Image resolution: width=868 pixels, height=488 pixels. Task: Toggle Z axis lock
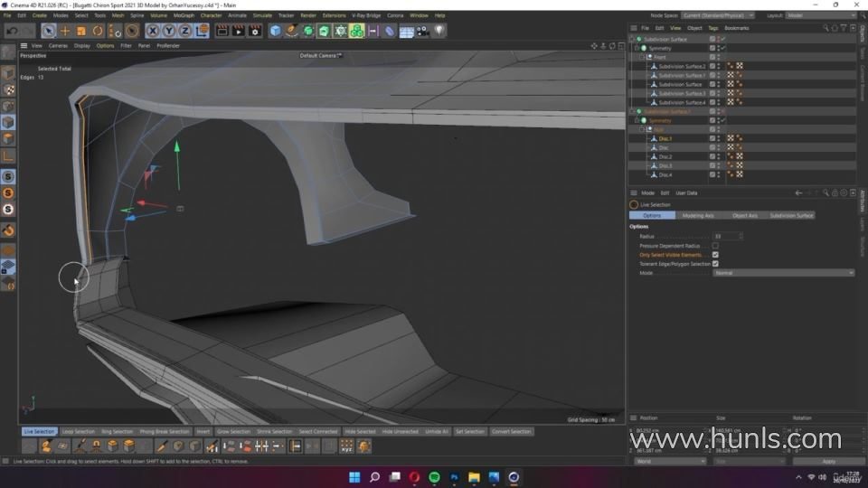tap(184, 31)
